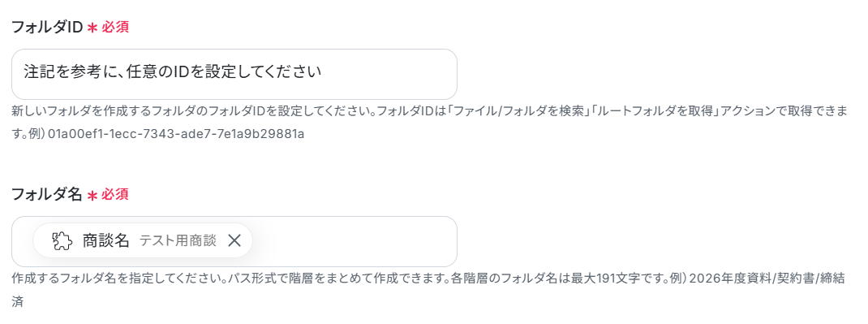Remove the 商談名 chip with the X
Image resolution: width=868 pixels, height=324 pixels.
(234, 240)
